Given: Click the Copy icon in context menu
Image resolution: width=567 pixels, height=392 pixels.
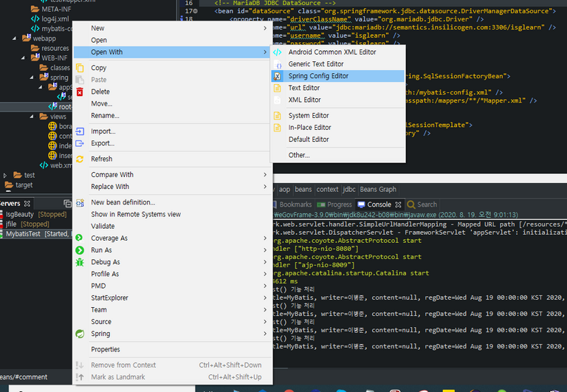Looking at the screenshot, I should click(x=80, y=68).
